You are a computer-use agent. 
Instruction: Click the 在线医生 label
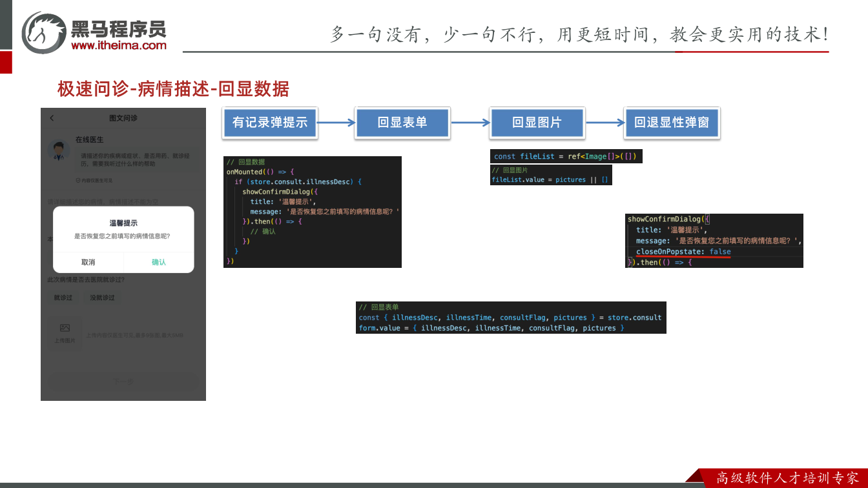click(x=89, y=139)
